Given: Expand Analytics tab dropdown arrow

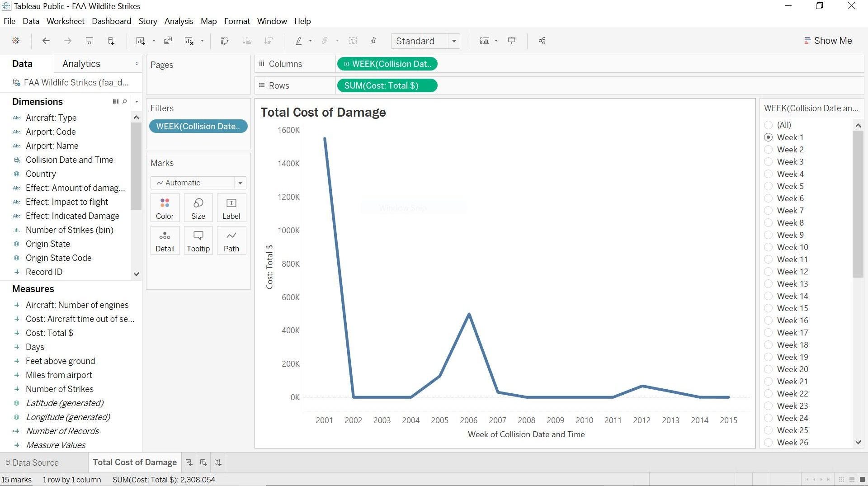Looking at the screenshot, I should tap(137, 64).
